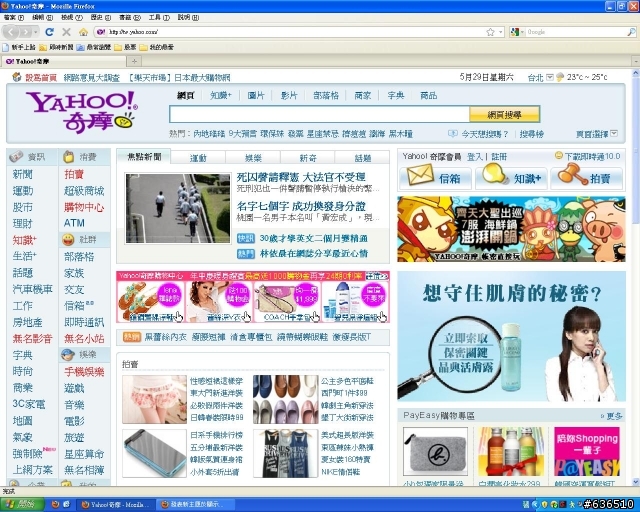This screenshot has height=512, width=640.
Task: Click the 登入 link
Action: (475, 156)
